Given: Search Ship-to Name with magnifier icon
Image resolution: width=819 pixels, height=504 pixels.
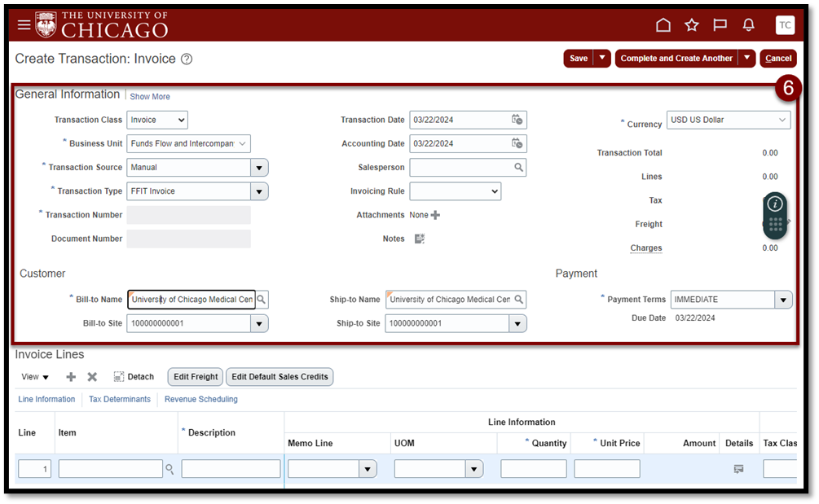Looking at the screenshot, I should 518,300.
